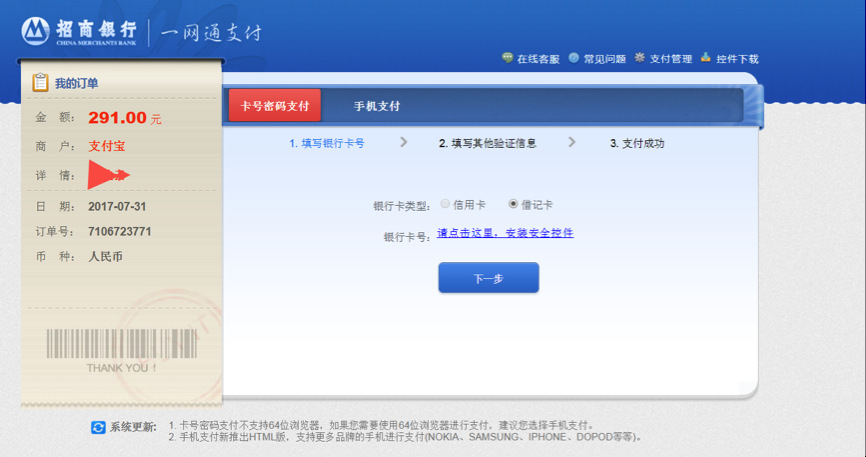Click the payment management gear icon
The image size is (866, 457).
click(640, 57)
